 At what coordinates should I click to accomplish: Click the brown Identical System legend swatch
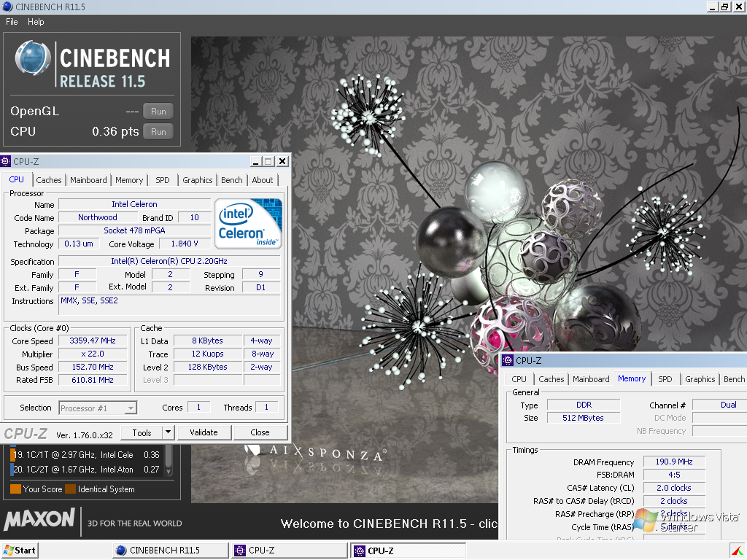70,489
